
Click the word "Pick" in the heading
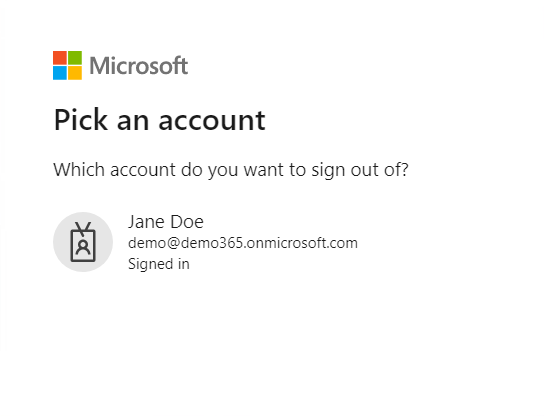click(81, 120)
